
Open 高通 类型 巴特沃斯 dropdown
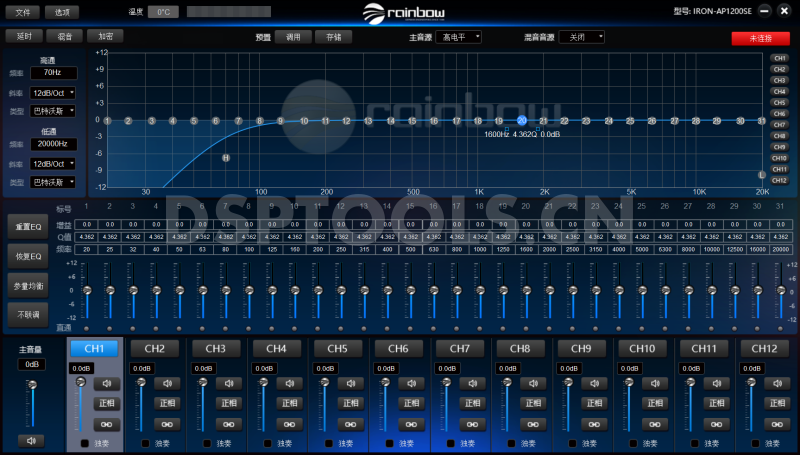(x=53, y=111)
